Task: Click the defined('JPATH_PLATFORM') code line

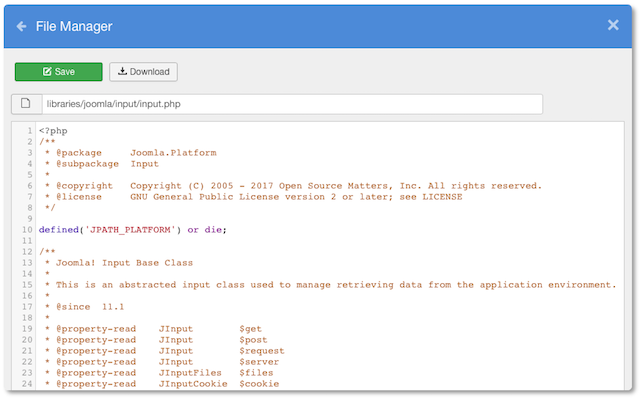Action: coord(133,230)
